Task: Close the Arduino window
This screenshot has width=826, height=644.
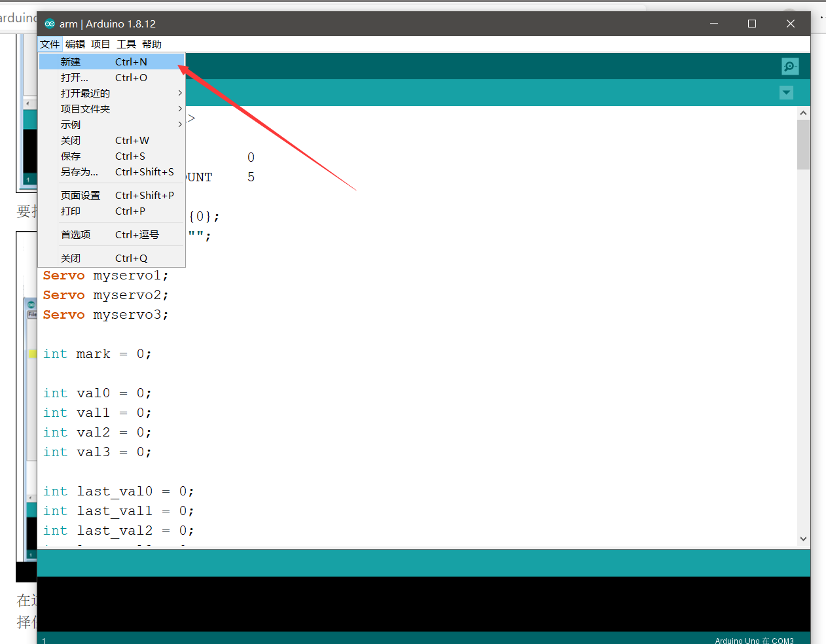Action: pyautogui.click(x=791, y=24)
